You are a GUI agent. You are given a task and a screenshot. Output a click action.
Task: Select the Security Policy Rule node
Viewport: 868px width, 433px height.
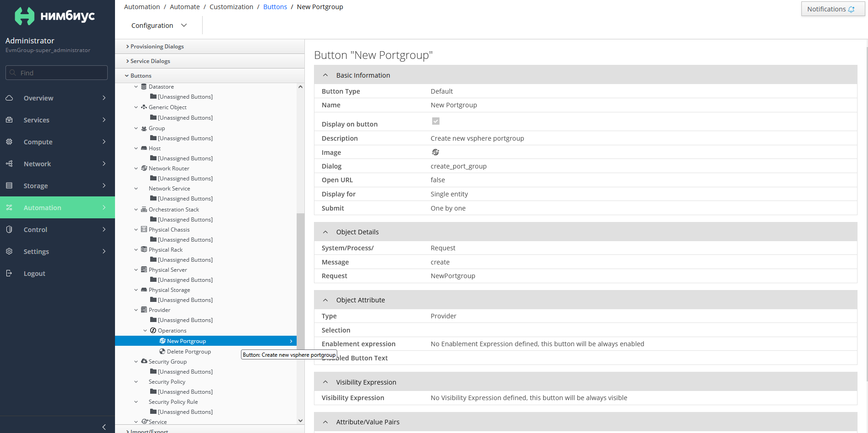tap(173, 402)
